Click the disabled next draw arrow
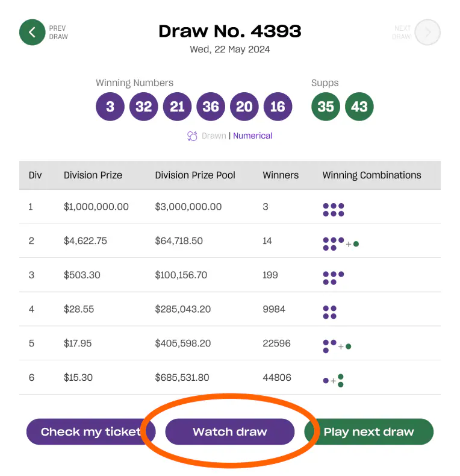This screenshot has height=476, width=460. [427, 32]
